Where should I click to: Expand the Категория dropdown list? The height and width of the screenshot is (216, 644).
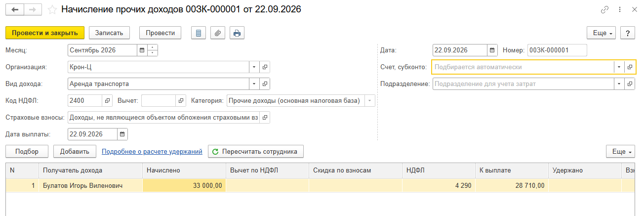pyautogui.click(x=370, y=100)
